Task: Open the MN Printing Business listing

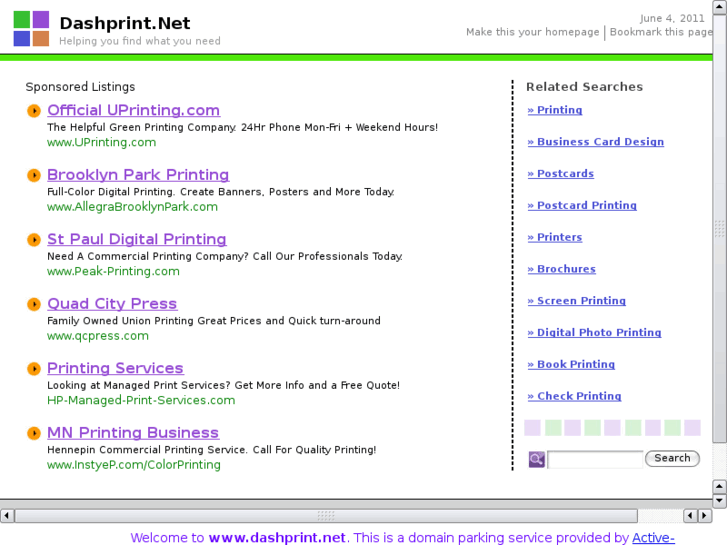Action: 133,433
